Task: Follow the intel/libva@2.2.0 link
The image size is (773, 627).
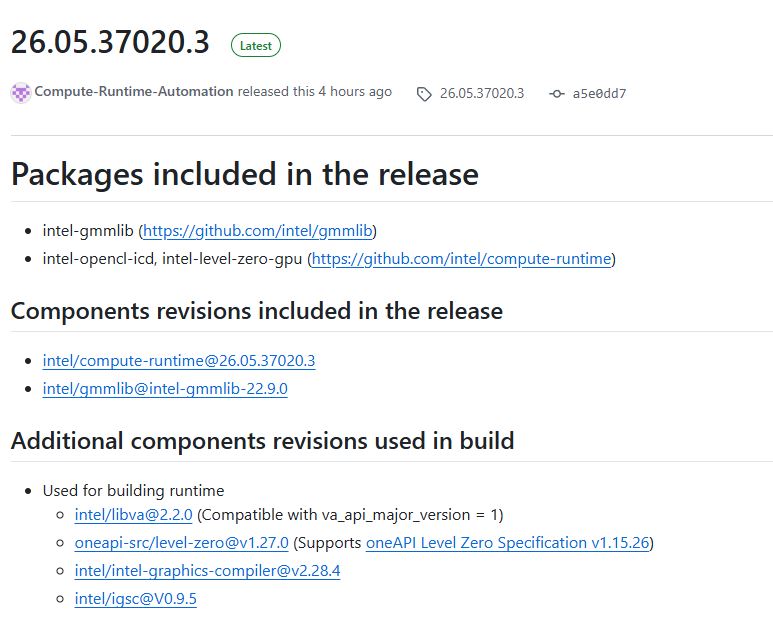Action: (133, 515)
